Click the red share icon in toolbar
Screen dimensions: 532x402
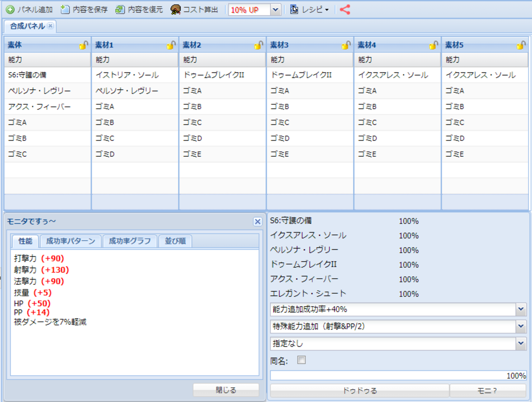[345, 9]
